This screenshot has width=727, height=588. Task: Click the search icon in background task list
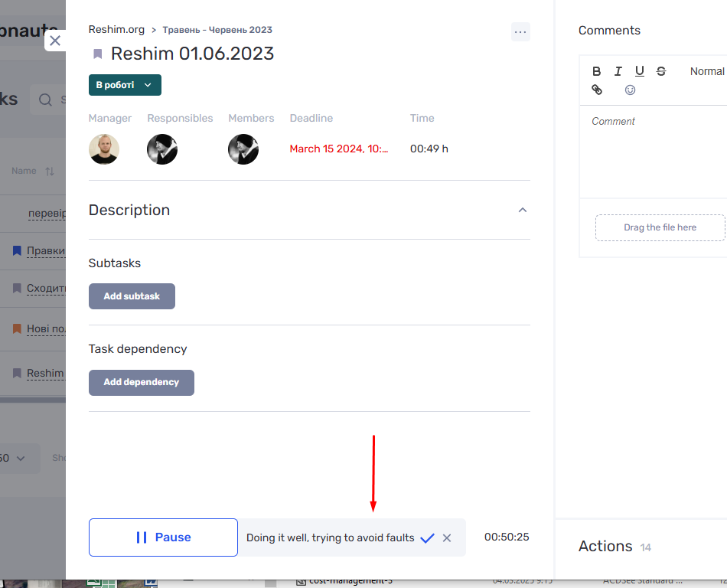pyautogui.click(x=45, y=100)
